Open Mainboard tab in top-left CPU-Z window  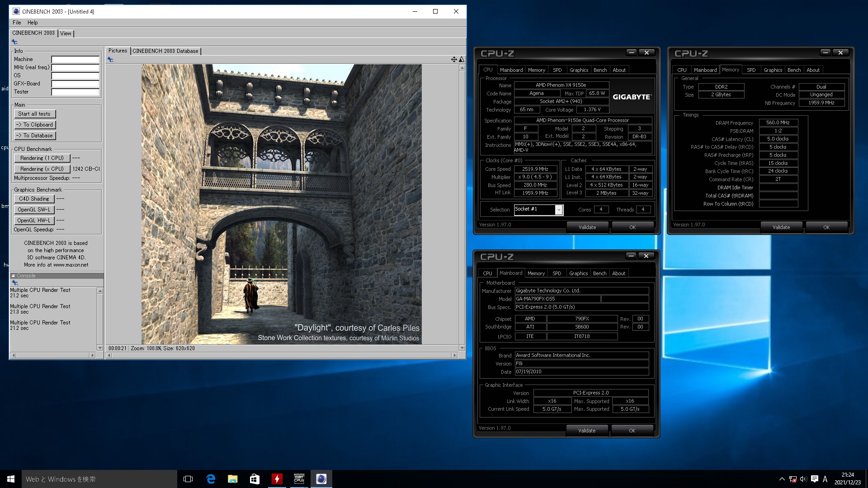pyautogui.click(x=511, y=70)
